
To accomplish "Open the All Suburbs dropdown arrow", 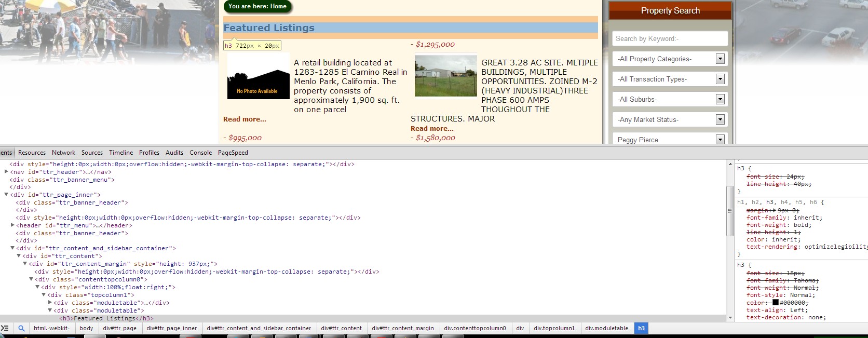I will pos(720,100).
